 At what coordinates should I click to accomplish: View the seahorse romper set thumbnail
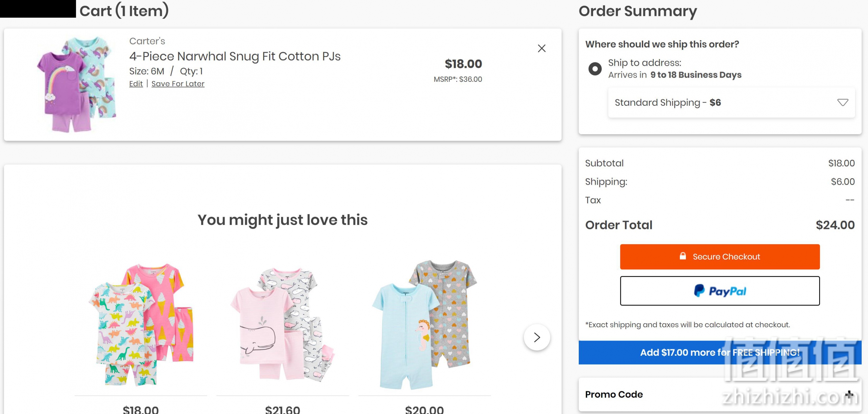pos(425,325)
